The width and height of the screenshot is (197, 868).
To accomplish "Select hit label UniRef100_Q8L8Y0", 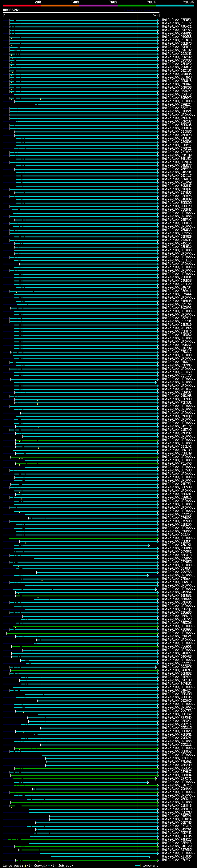I will [x=176, y=64].
